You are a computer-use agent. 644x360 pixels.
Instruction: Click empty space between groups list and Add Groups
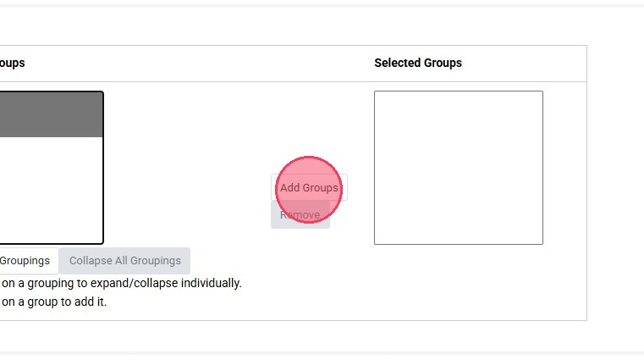point(186,169)
